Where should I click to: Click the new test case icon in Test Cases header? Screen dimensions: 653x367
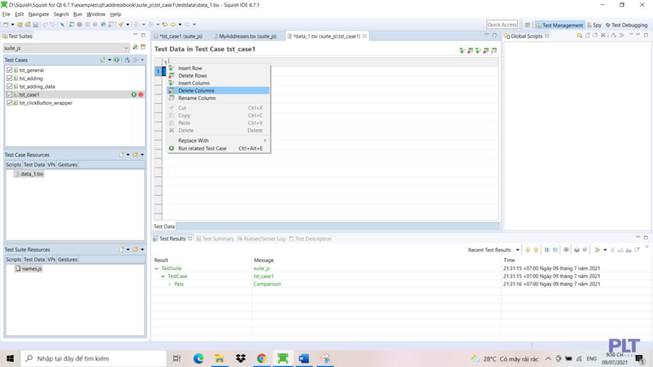click(x=102, y=60)
